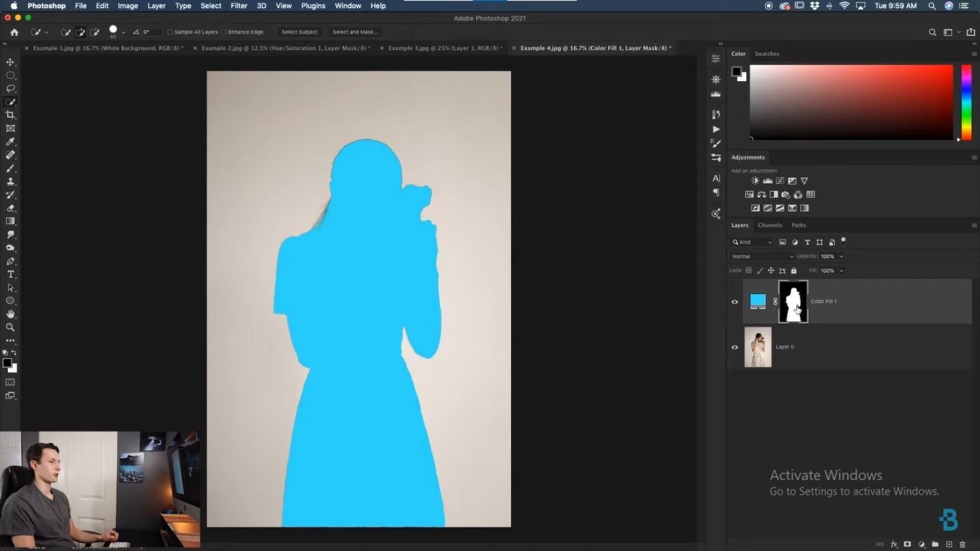Click the cyan Color Fill swatch thumbnail
The image size is (980, 551).
(x=757, y=301)
